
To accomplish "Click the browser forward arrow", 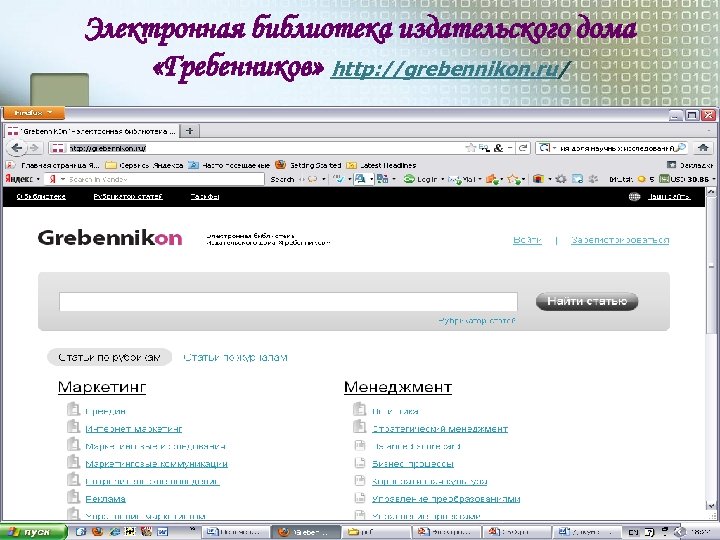I will tap(34, 148).
